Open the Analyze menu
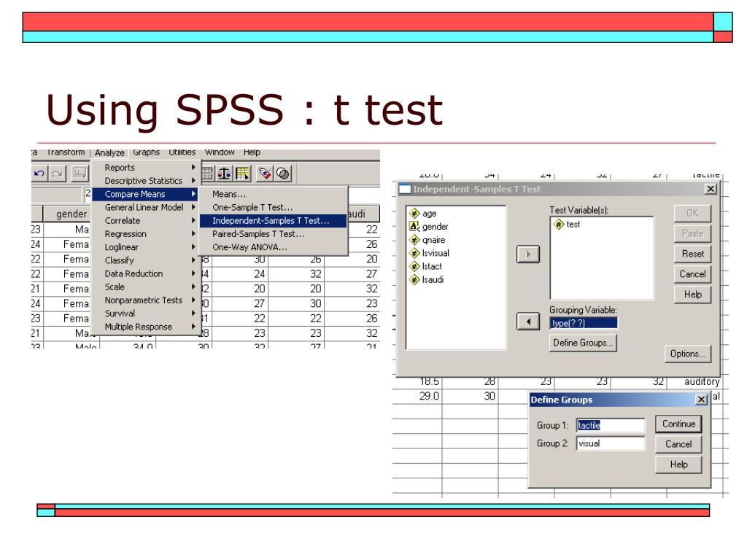Image resolution: width=747 pixels, height=560 pixels. (x=109, y=153)
